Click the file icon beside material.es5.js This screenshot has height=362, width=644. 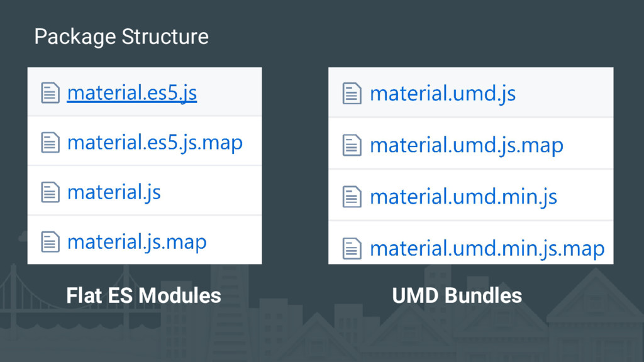pos(50,93)
